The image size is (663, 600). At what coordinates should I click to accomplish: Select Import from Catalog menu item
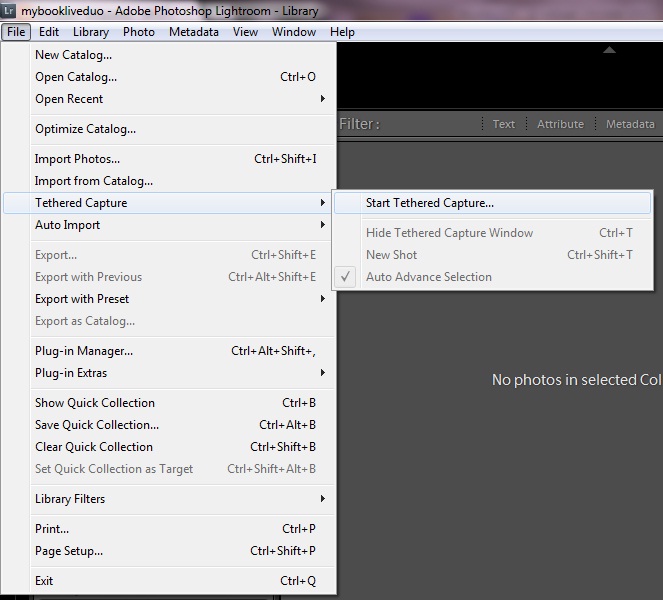169,181
